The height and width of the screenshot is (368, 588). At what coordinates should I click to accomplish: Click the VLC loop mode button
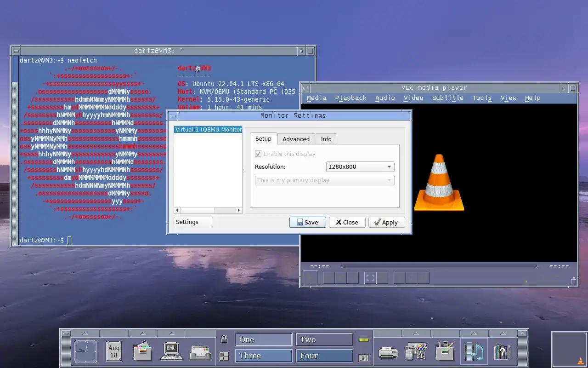pos(412,278)
